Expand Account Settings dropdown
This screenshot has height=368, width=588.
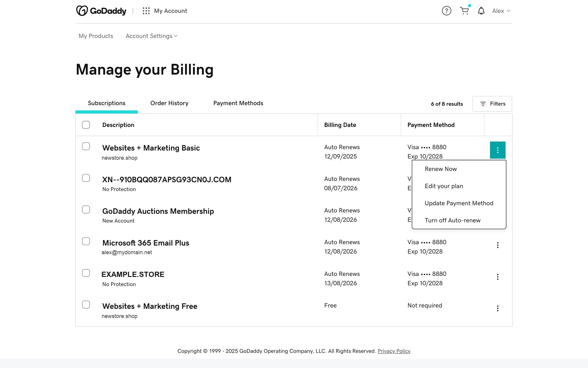(152, 36)
